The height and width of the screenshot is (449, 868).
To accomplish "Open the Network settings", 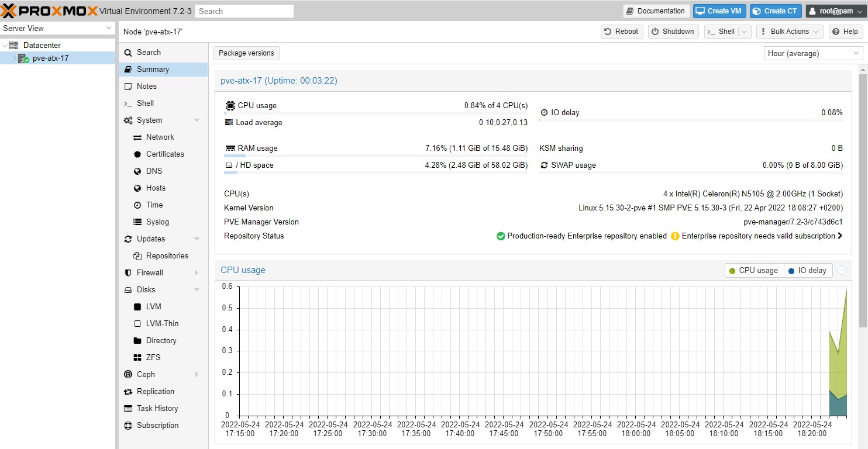I will click(x=163, y=137).
